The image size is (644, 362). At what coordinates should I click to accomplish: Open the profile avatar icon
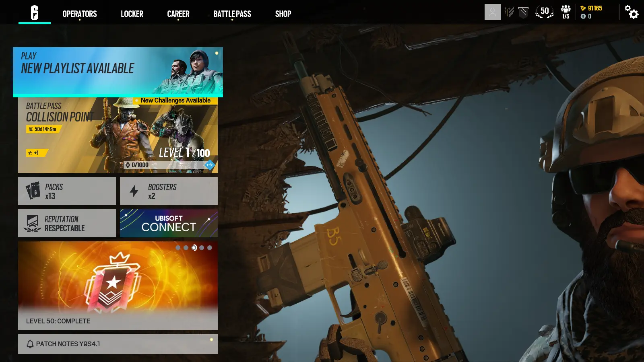(492, 12)
